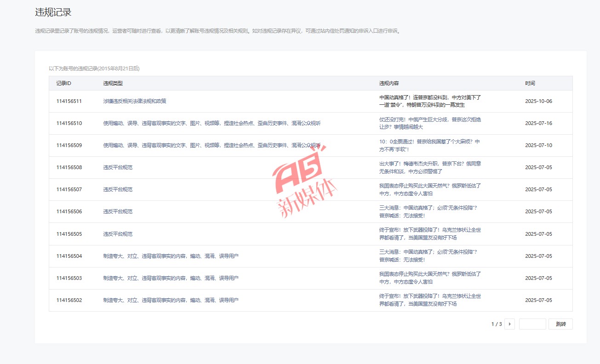Click the page number input box
The width and height of the screenshot is (600, 364).
click(532, 324)
